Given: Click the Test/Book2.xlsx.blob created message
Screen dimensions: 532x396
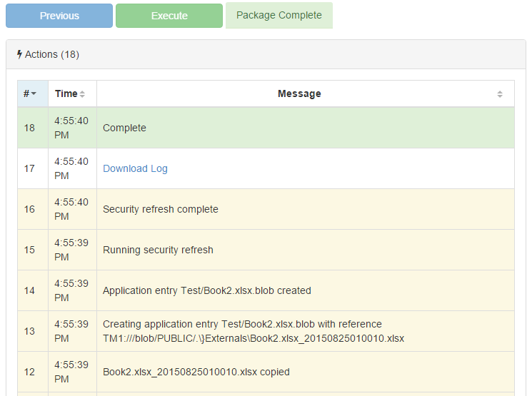Looking at the screenshot, I should point(206,290).
